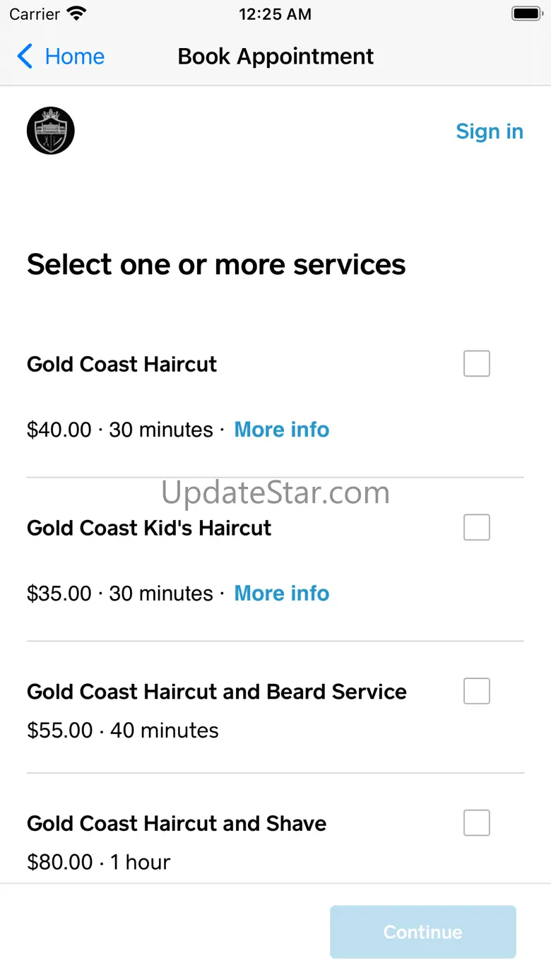This screenshot has width=551, height=980.
Task: Click the barbershop crest logo
Action: (51, 131)
